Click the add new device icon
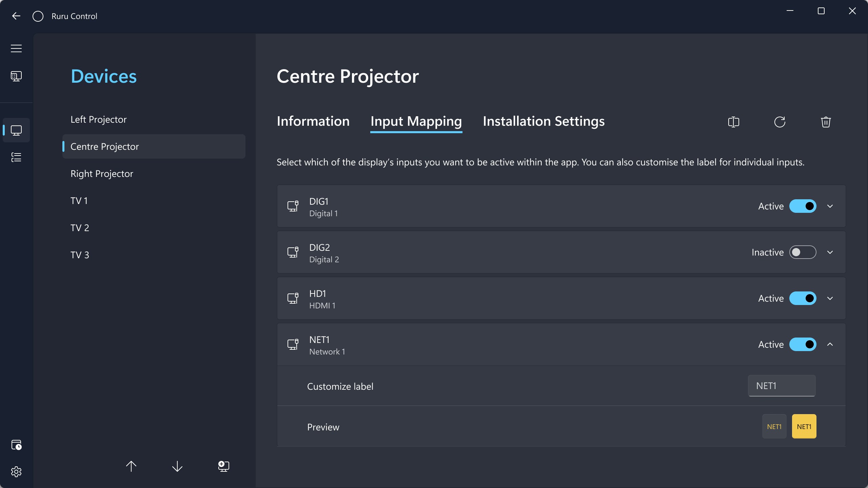The width and height of the screenshot is (868, 488). point(223,466)
